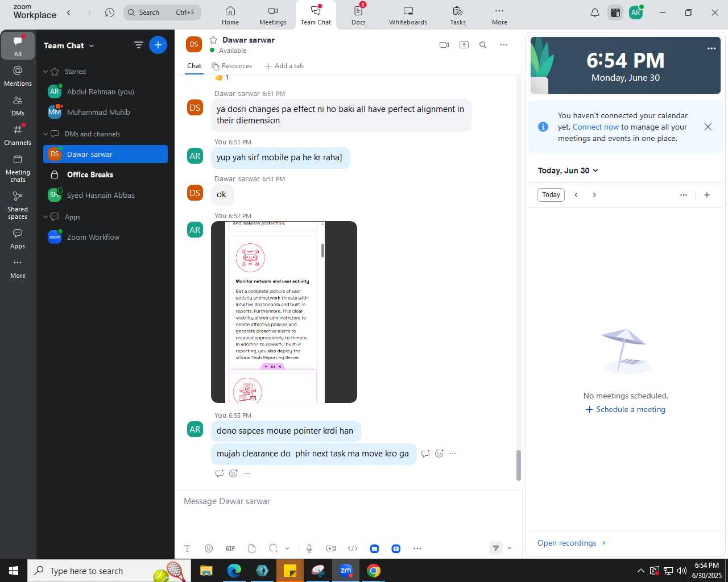Click Schedule a meeting link

click(x=626, y=409)
